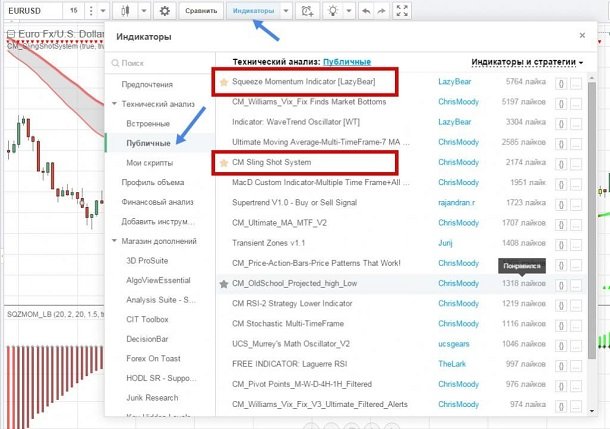Collapse Технический анализ tree section
Image resolution: width=610 pixels, height=429 pixels.
114,104
